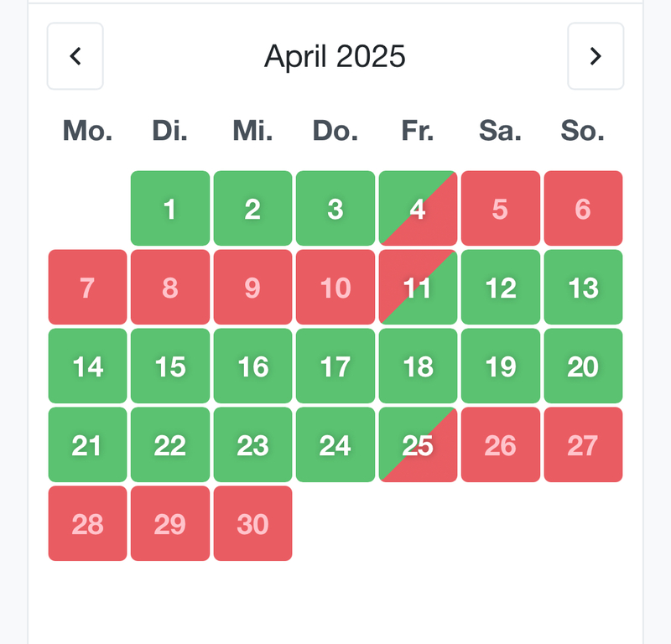Click the booked date April 27
The image size is (671, 644).
[x=583, y=445]
